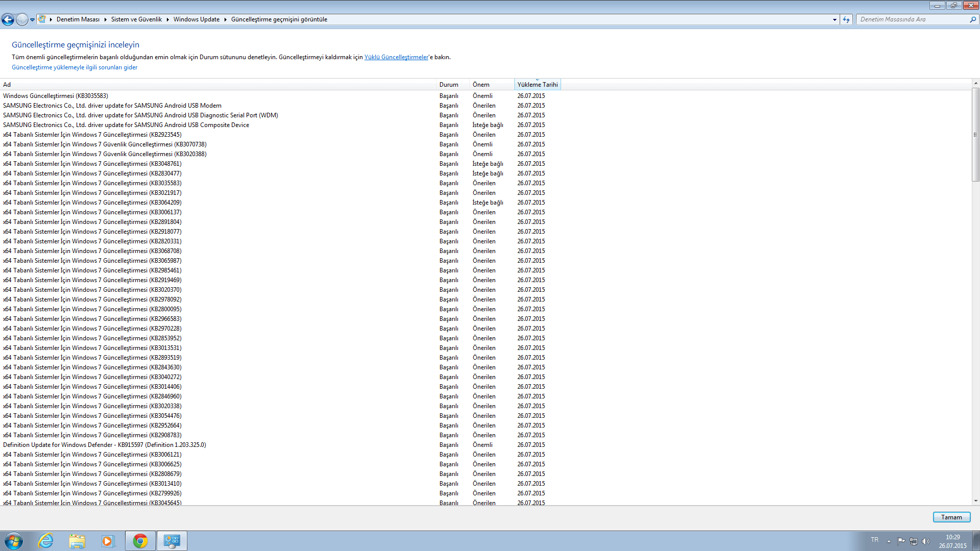This screenshot has height=551, width=980.
Task: Expand the address bar history dropdown
Action: (x=835, y=19)
